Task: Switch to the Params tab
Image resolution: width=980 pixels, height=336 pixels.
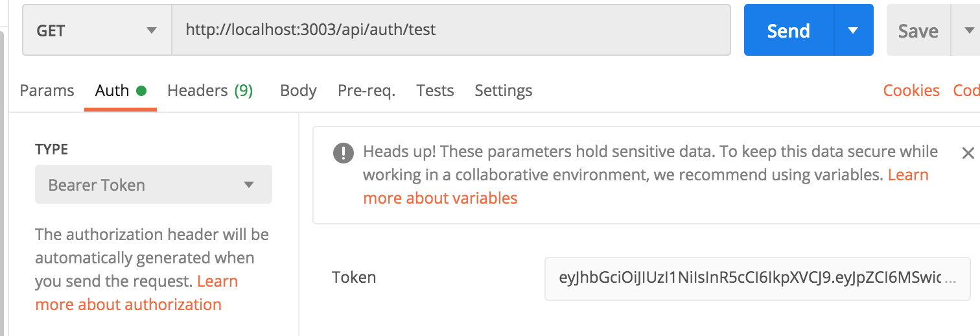Action: tap(47, 90)
